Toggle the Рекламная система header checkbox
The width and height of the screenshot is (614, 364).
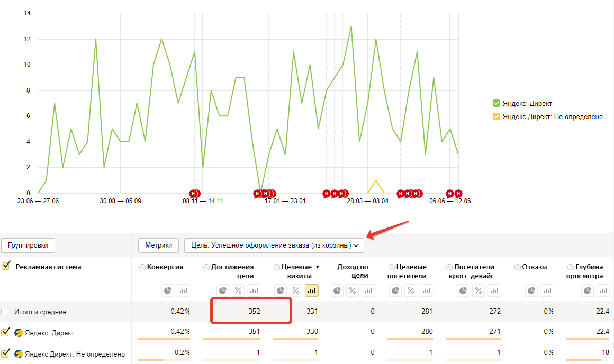click(5, 266)
